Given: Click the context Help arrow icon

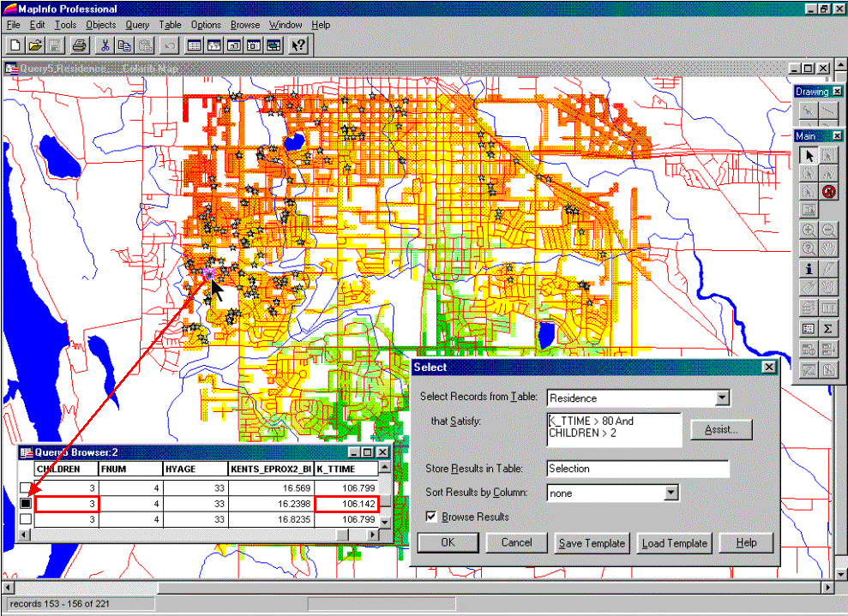Looking at the screenshot, I should pyautogui.click(x=298, y=45).
